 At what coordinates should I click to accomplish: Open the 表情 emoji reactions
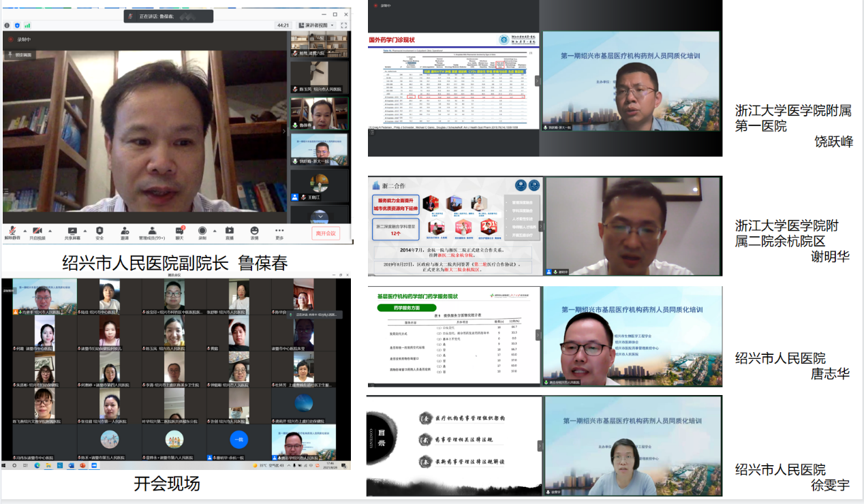click(x=254, y=234)
